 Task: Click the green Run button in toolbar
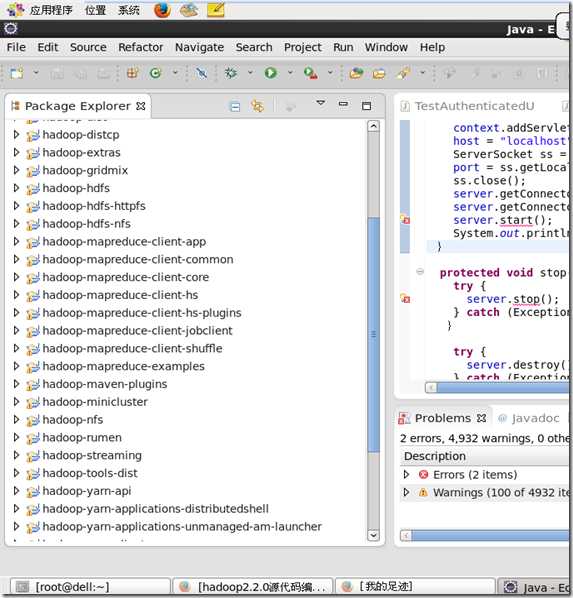point(270,73)
